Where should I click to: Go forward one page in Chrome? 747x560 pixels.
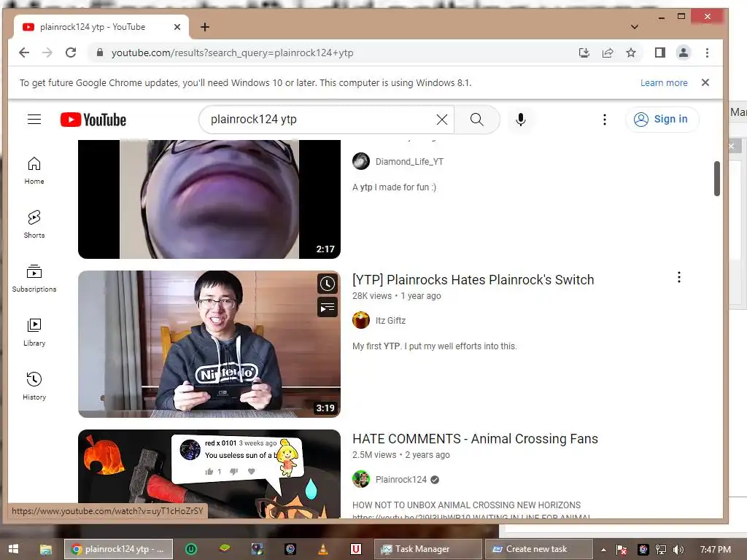tap(47, 52)
